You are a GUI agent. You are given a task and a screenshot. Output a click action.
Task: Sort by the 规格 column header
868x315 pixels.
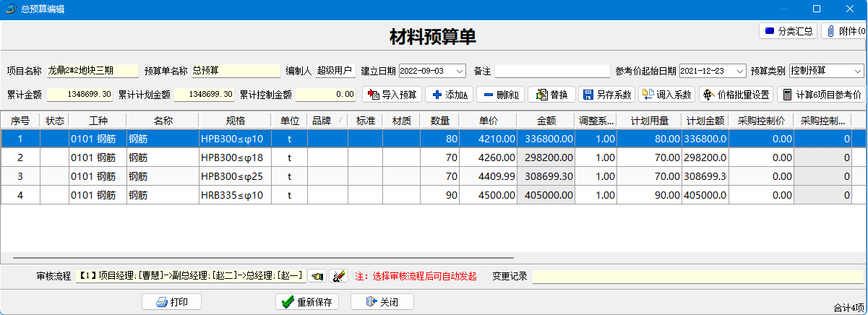(235, 120)
